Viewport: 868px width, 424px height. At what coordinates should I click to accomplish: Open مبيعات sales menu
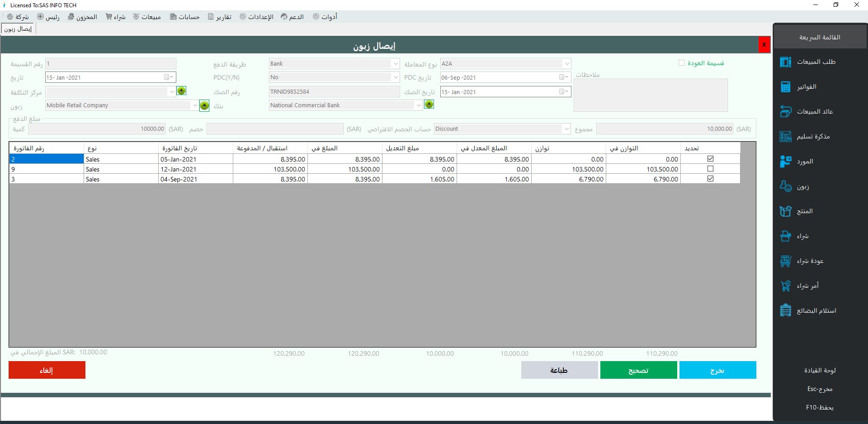coord(147,17)
